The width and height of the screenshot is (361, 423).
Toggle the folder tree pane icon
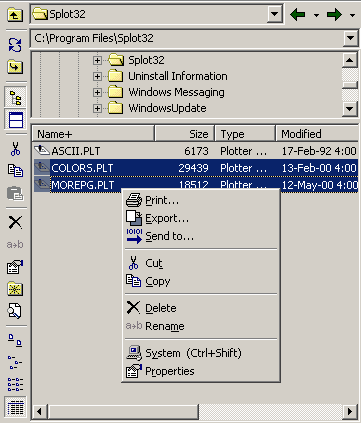click(15, 97)
